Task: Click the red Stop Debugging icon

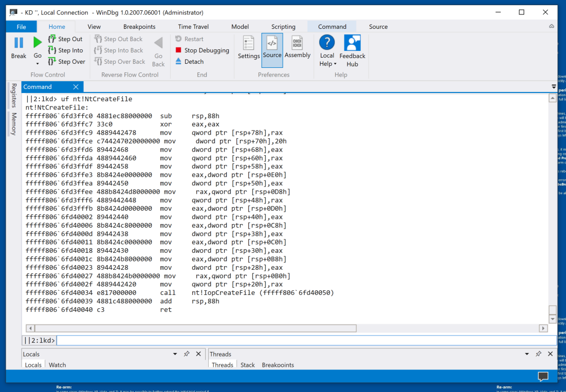Action: coord(178,50)
